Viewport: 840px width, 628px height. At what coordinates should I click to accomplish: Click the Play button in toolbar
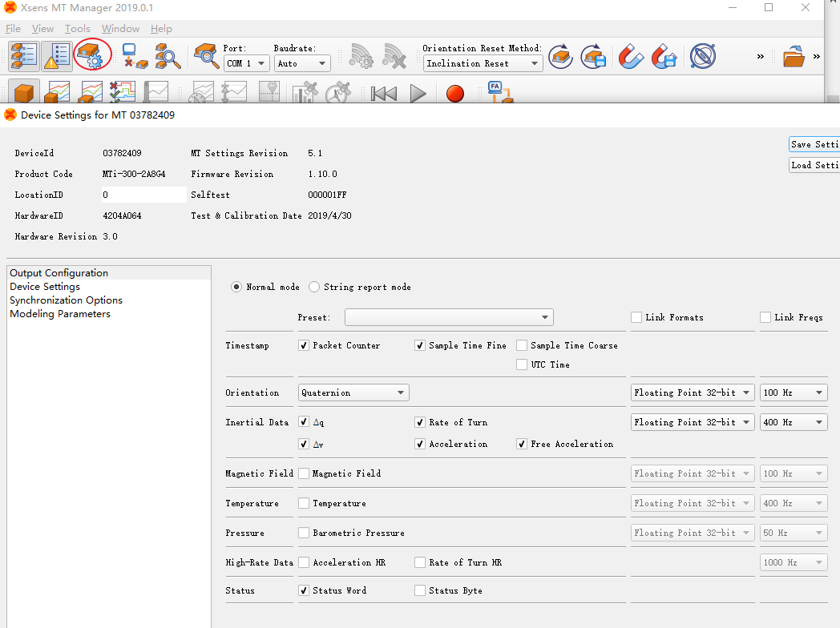tap(418, 94)
